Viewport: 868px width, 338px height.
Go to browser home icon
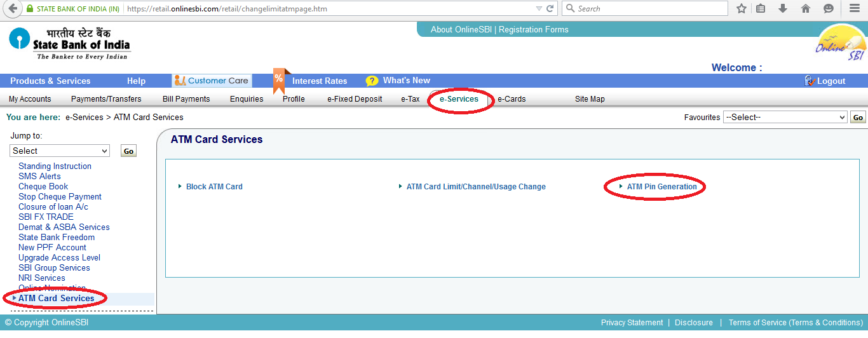[x=805, y=9]
